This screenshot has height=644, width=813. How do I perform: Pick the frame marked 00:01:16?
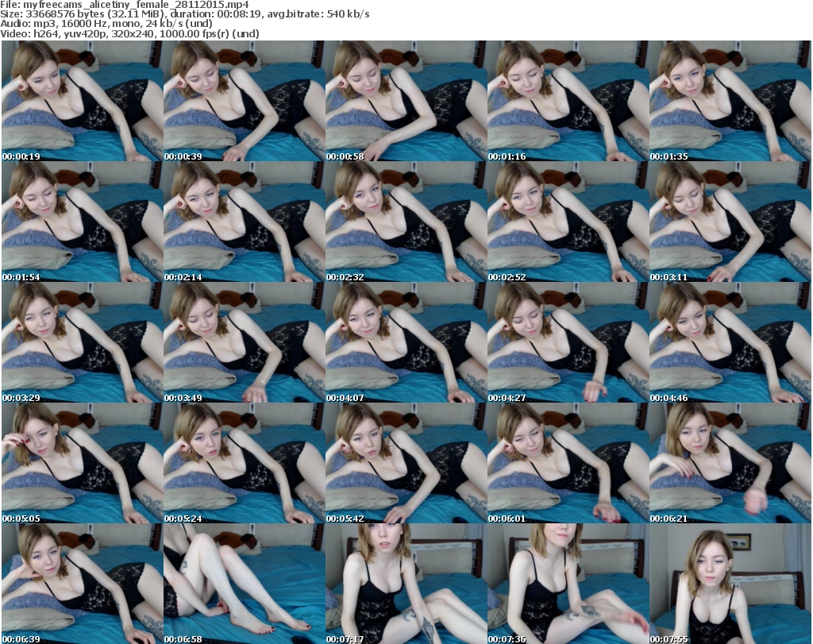point(568,101)
